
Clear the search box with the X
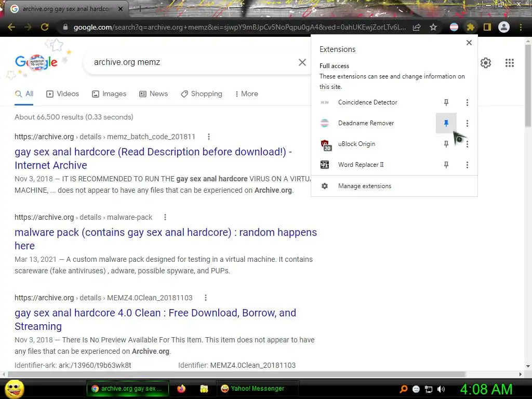(302, 62)
